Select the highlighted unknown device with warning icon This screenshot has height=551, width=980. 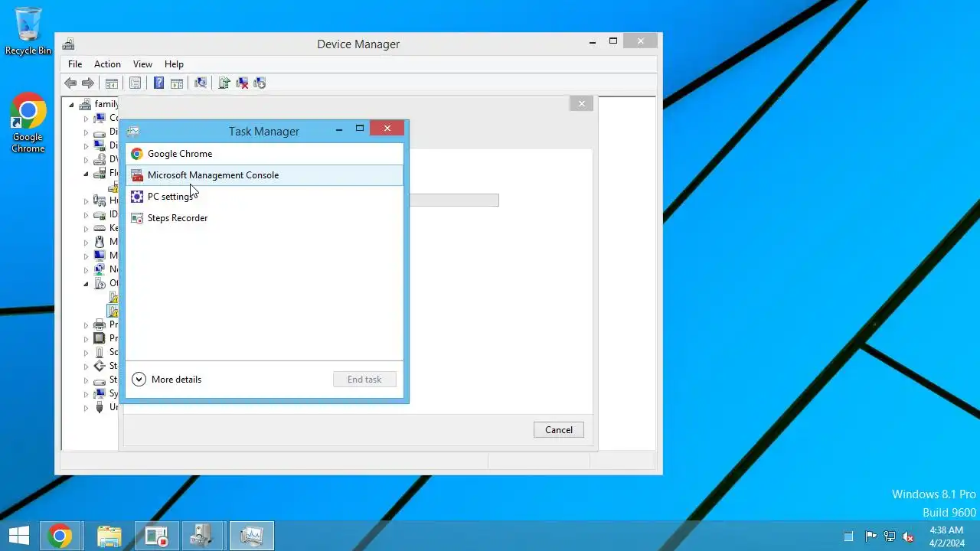tap(113, 311)
